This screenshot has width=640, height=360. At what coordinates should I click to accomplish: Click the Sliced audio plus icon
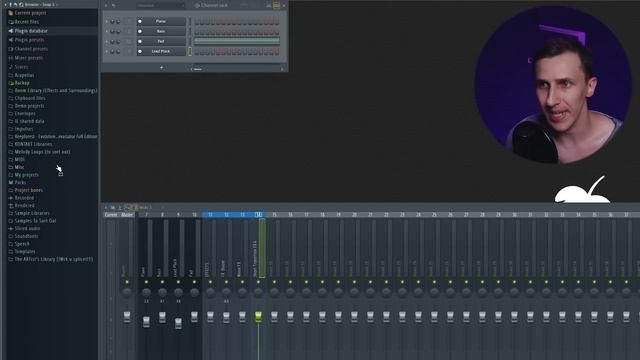point(11,229)
